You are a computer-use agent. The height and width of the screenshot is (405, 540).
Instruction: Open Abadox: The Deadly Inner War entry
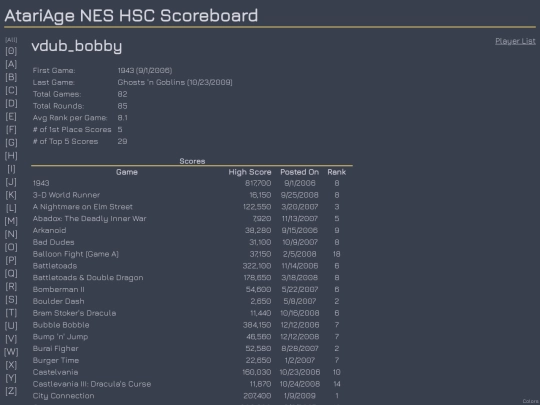click(x=90, y=219)
